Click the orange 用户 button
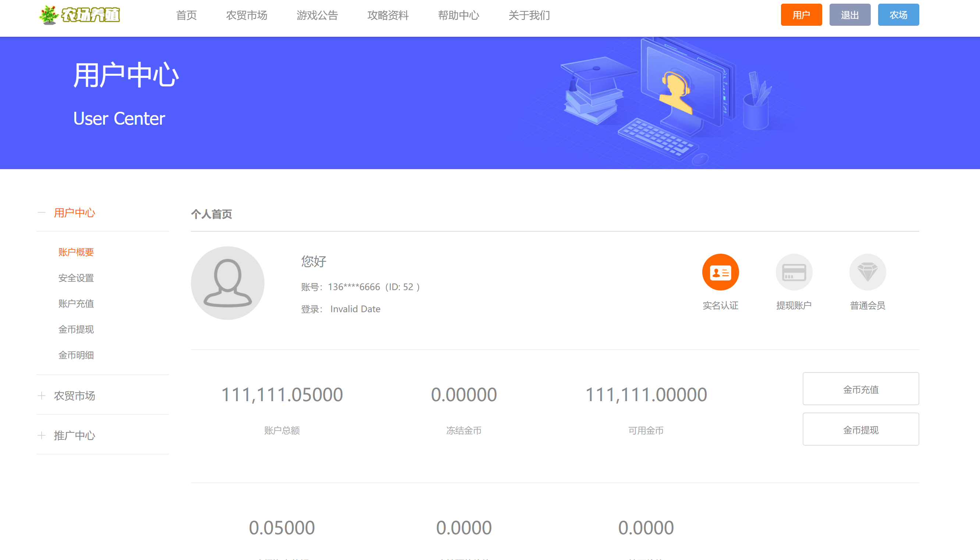980x560 pixels. tap(801, 15)
